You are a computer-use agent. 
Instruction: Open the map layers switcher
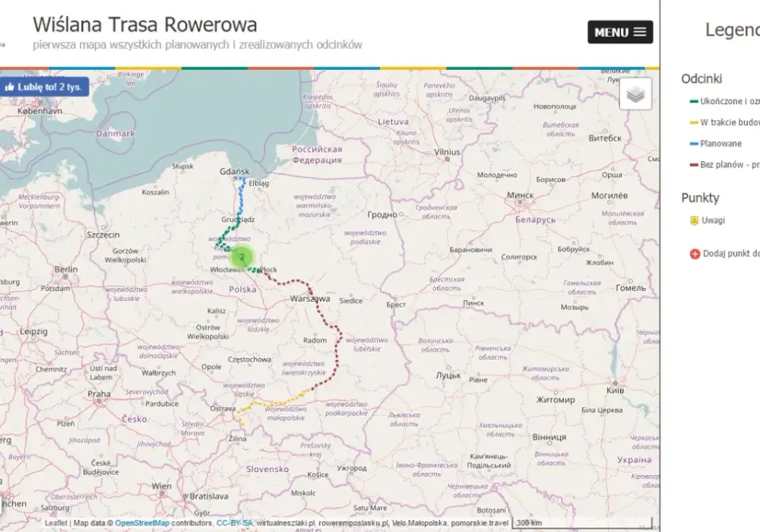click(x=635, y=94)
